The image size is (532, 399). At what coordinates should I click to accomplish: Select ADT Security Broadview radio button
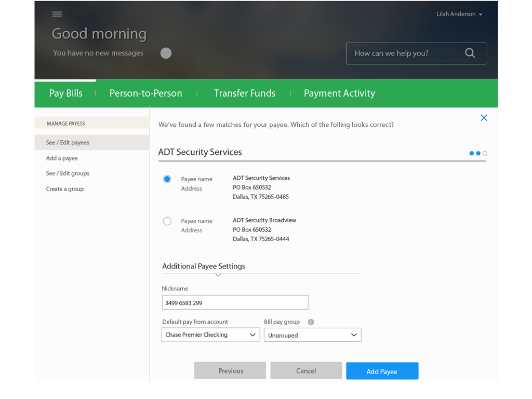(167, 221)
